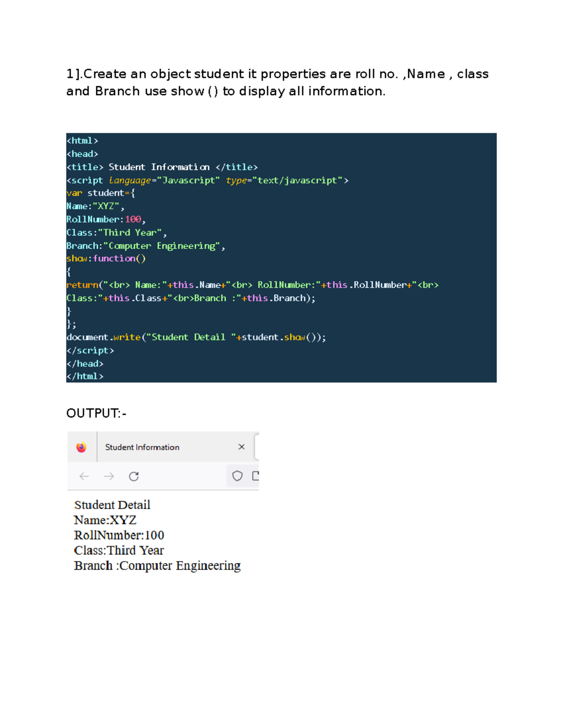
Task: Select the Student Information browser tab
Action: [142, 447]
